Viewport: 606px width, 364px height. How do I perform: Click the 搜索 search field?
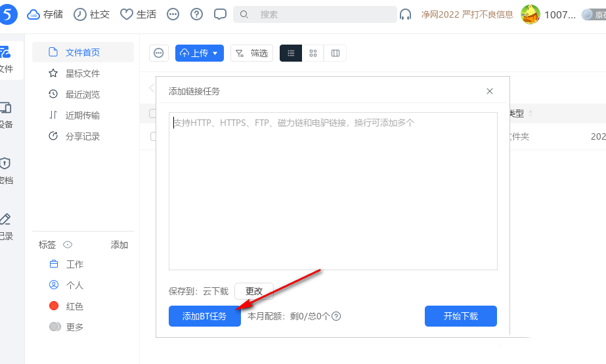(315, 14)
